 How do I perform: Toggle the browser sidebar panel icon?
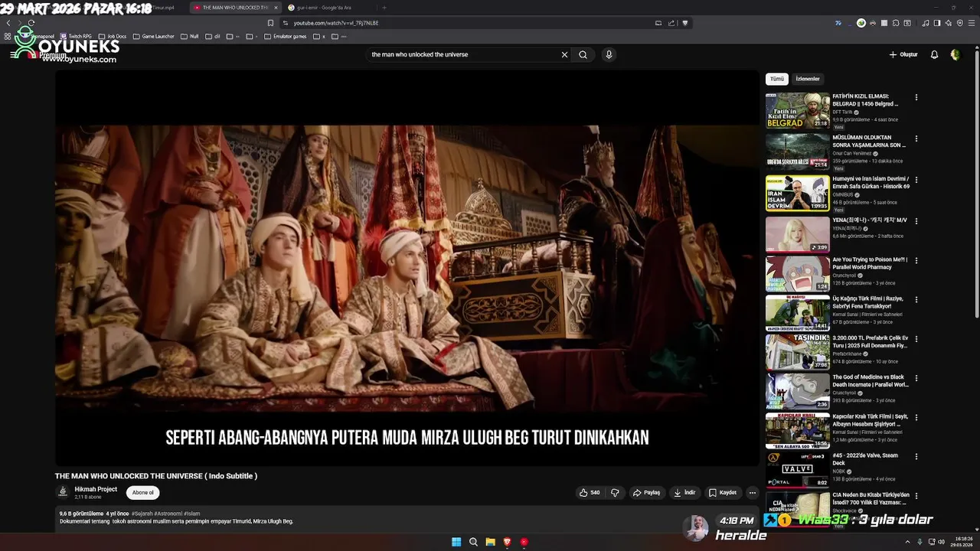pyautogui.click(x=937, y=23)
